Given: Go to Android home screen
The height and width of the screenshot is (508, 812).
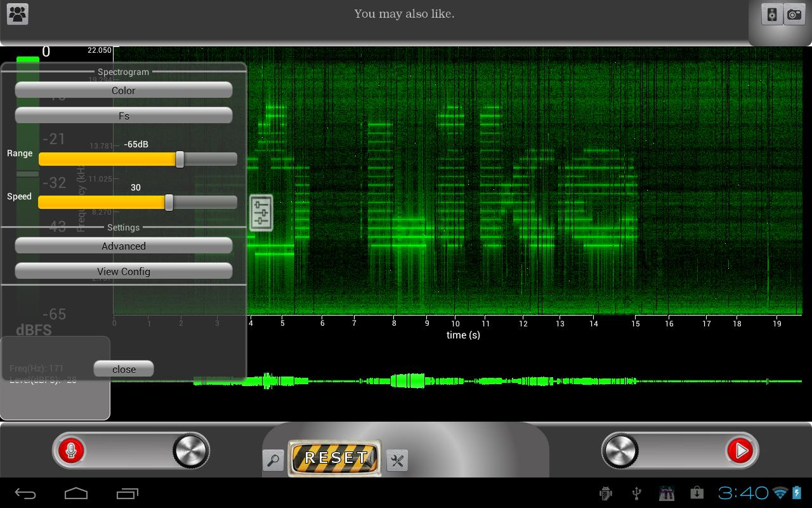Looking at the screenshot, I should click(x=76, y=493).
